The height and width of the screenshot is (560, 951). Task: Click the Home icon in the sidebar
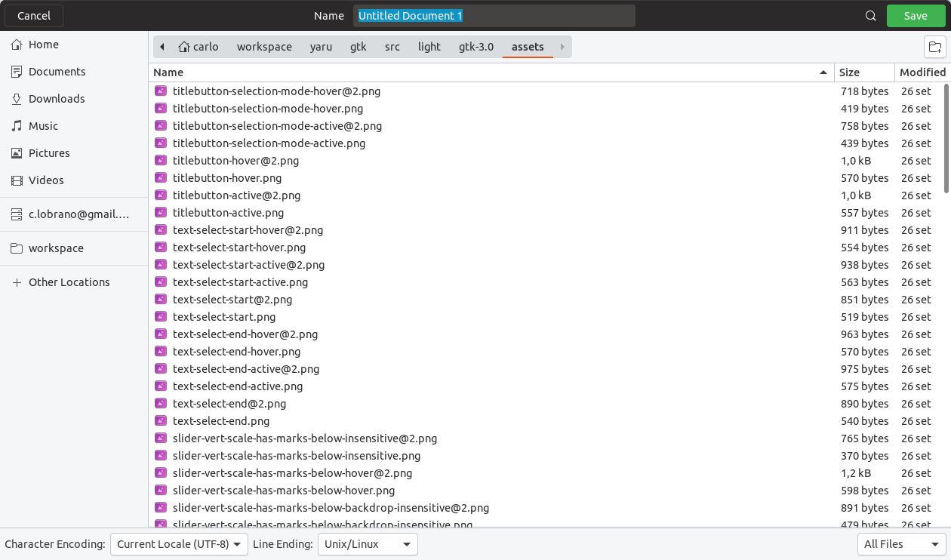(x=17, y=45)
